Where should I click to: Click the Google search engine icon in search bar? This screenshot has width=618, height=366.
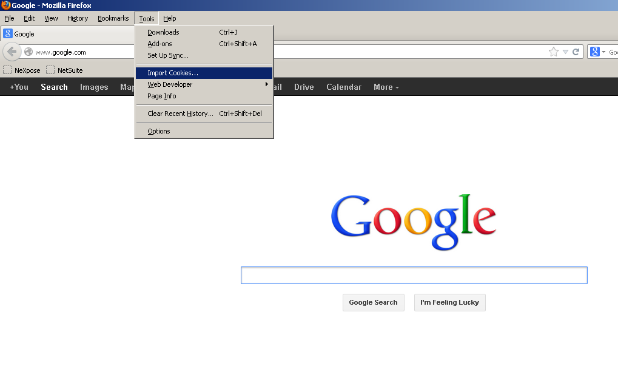[595, 52]
